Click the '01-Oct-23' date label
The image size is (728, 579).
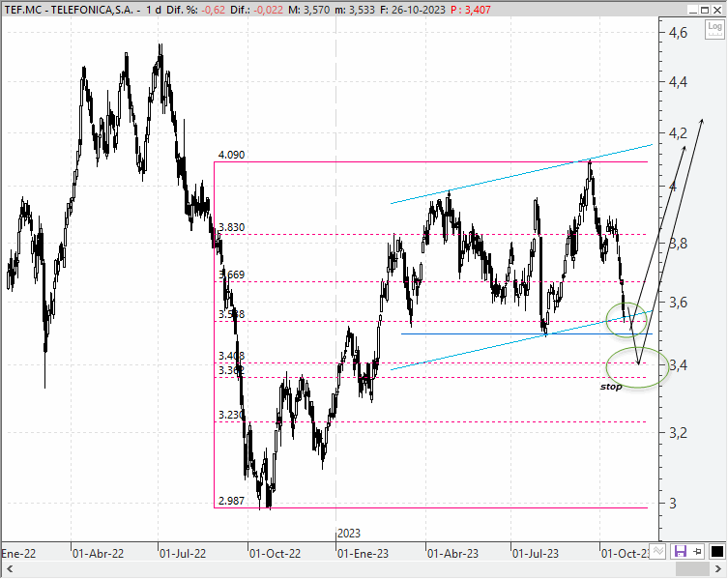pos(625,554)
